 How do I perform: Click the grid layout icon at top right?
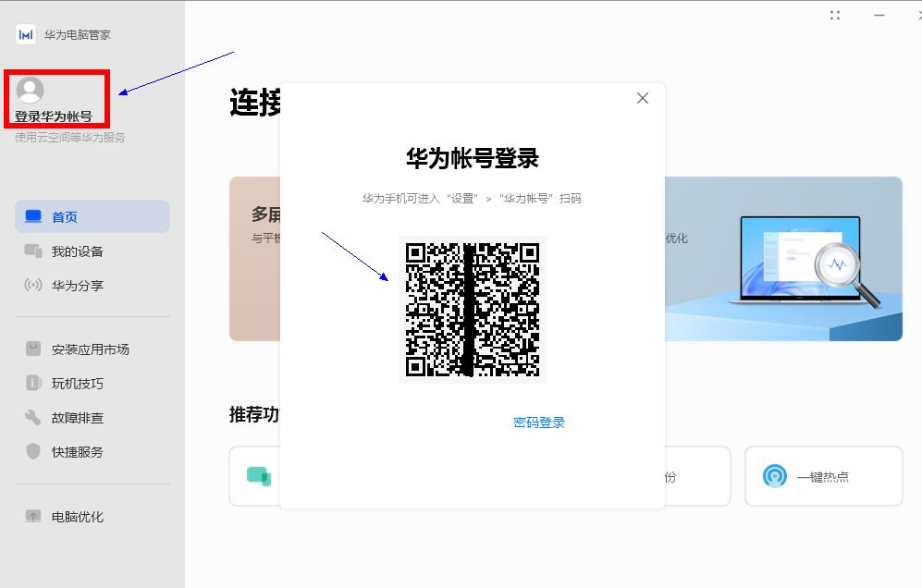(x=835, y=14)
